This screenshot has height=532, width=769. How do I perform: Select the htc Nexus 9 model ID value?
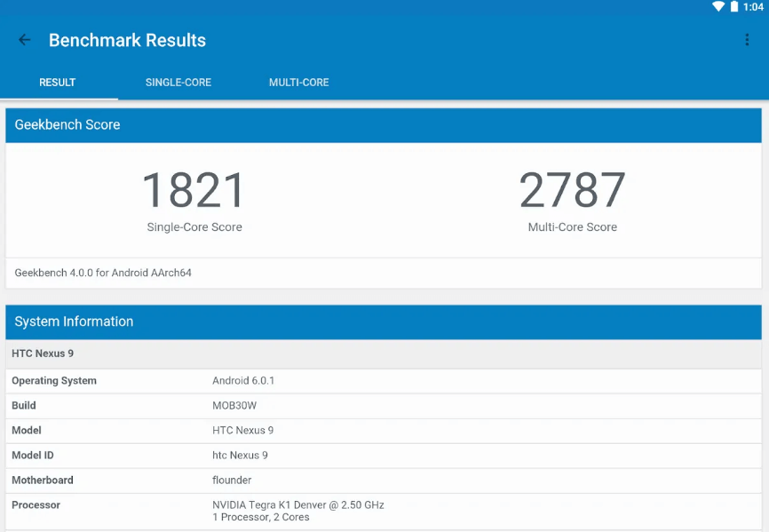click(x=240, y=456)
